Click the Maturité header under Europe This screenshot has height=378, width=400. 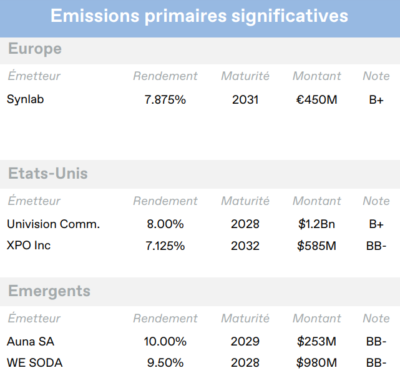(x=245, y=76)
